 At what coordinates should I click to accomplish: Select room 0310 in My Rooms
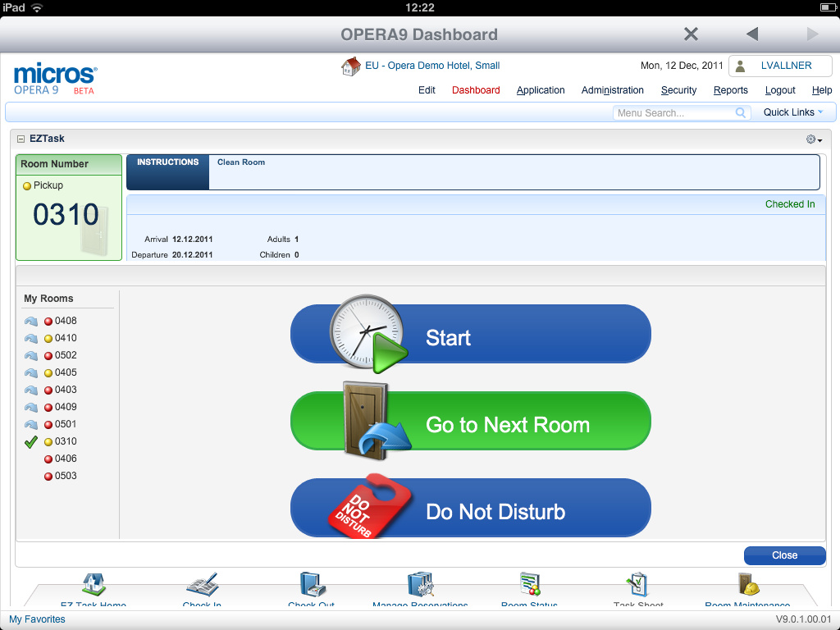pyautogui.click(x=66, y=441)
